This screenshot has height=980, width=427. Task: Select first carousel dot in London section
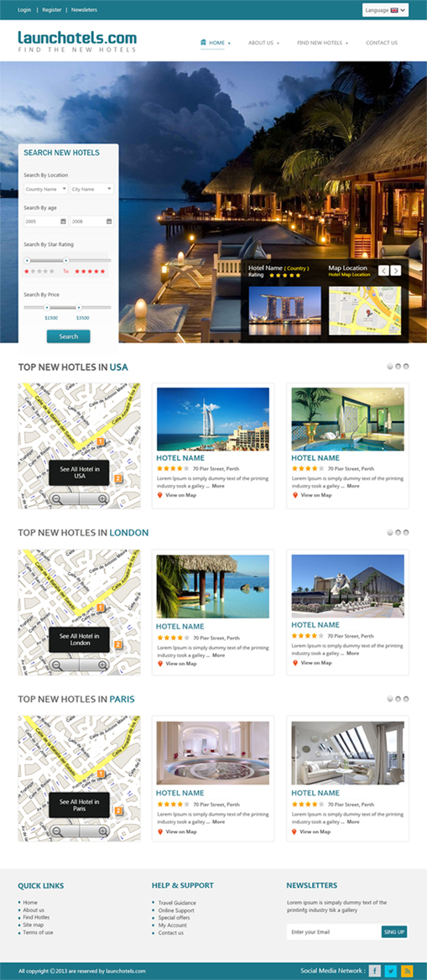click(x=390, y=533)
